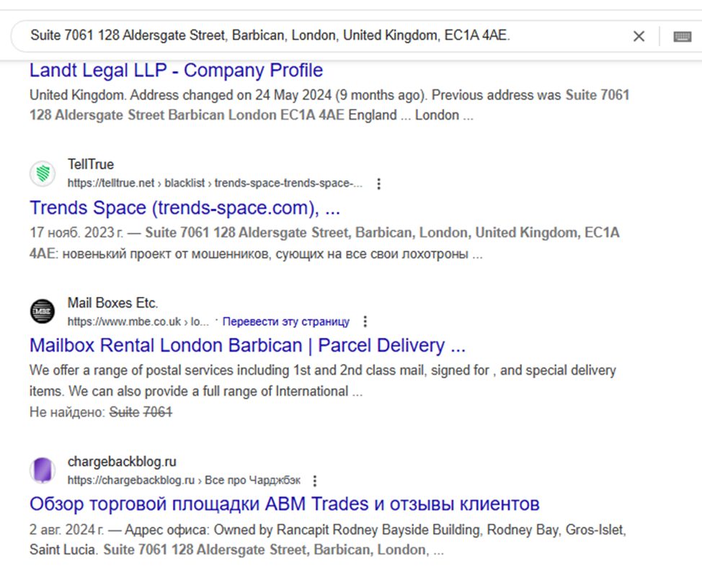Screen dimensions: 702x588
Task: Focus the search box with Aldersgate address
Action: [x=314, y=35]
